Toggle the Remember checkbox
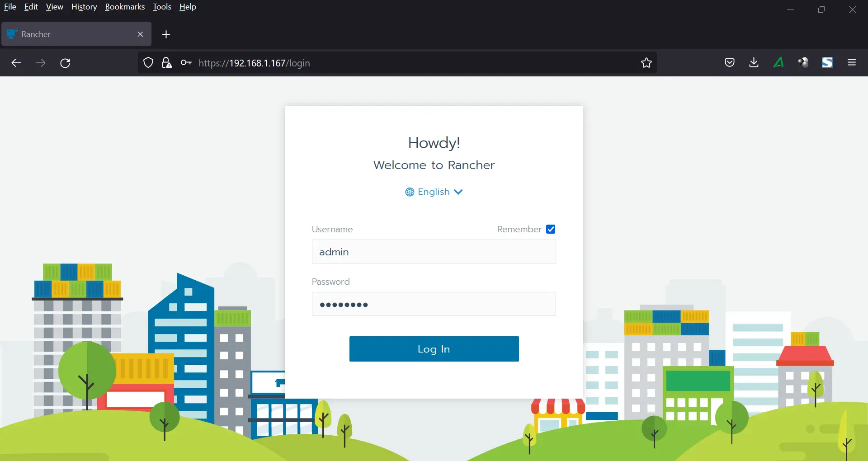 click(551, 229)
